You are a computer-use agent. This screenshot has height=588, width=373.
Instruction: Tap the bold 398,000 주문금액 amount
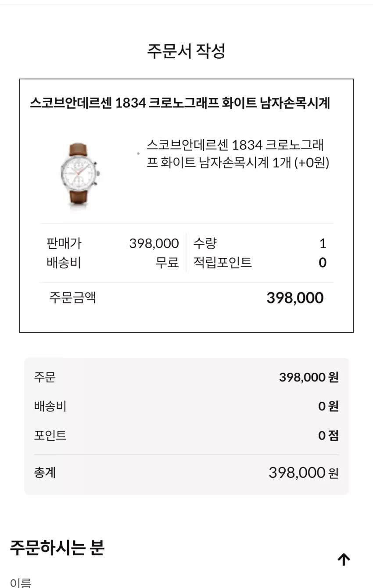[x=295, y=298]
